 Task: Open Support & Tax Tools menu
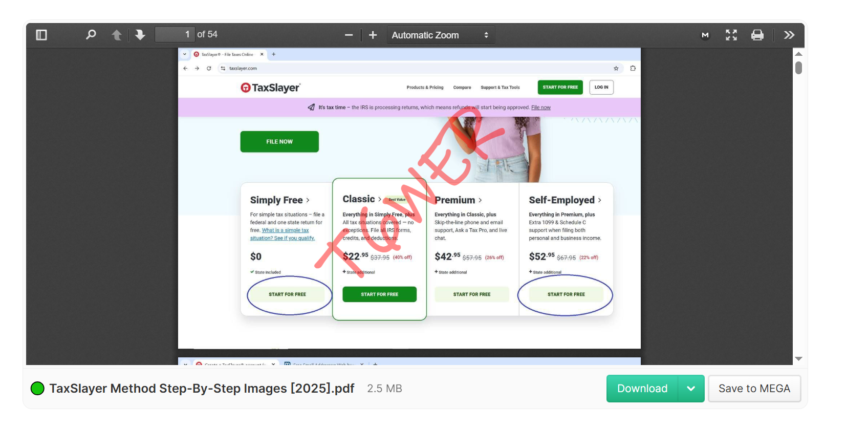[500, 88]
